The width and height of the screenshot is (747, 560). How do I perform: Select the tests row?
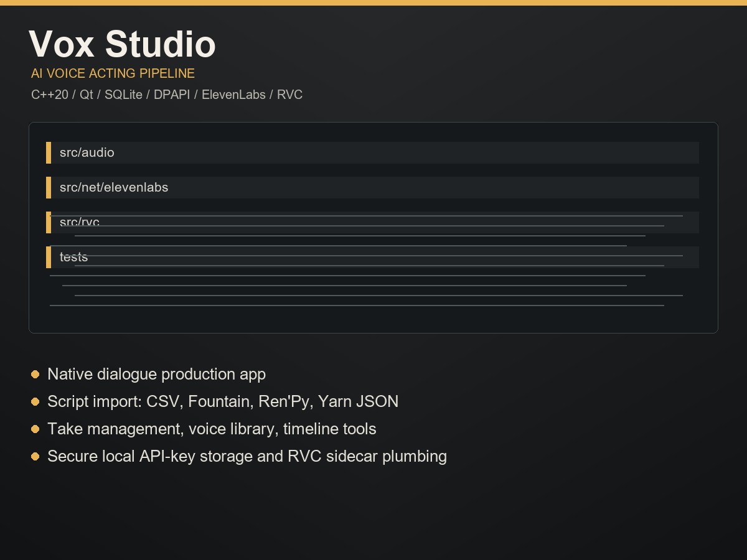coord(372,257)
